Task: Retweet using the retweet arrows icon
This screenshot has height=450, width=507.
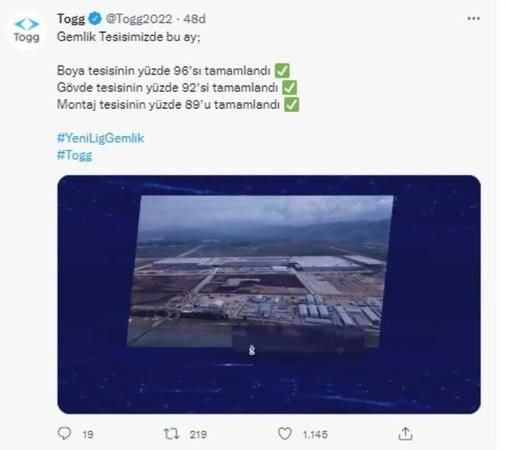Action: coord(171,434)
